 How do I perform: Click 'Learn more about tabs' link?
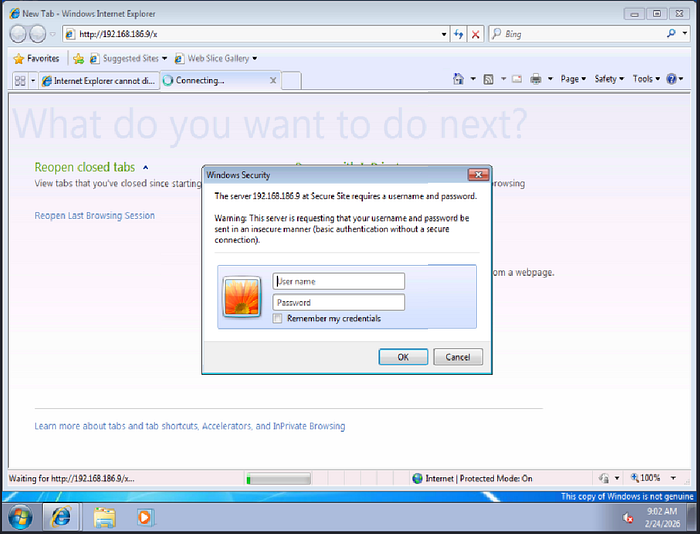(x=190, y=426)
